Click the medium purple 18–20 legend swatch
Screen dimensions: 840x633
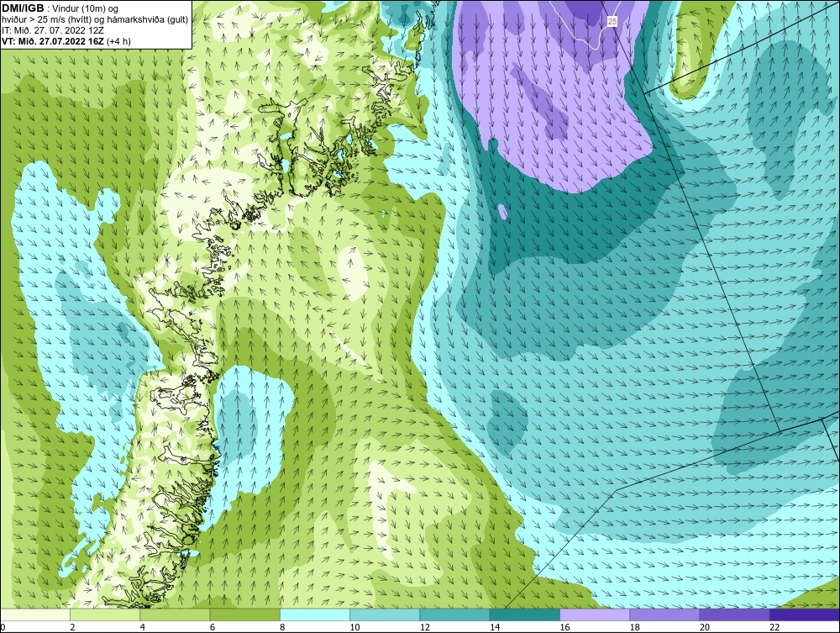664,615
